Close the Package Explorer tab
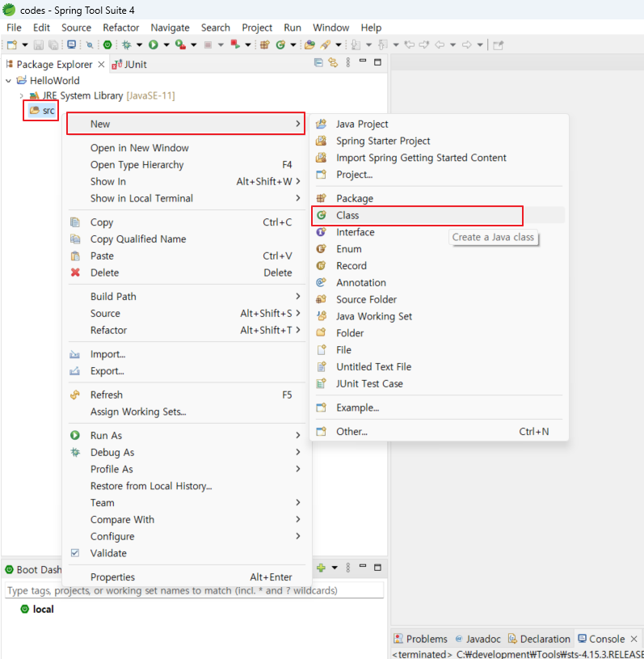The image size is (644, 659). tap(101, 65)
